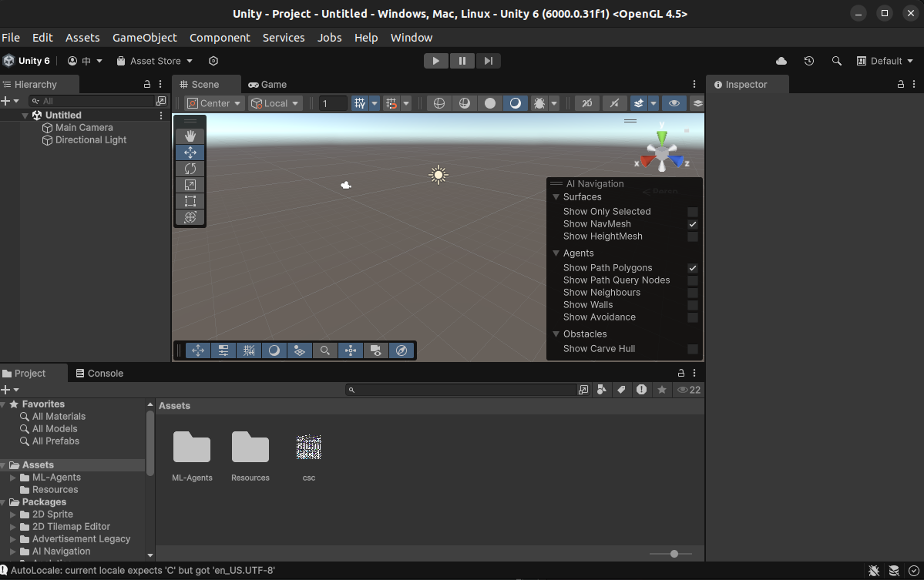The width and height of the screenshot is (924, 580).
Task: Open Unity global search via magnifier icon
Action: 837,60
